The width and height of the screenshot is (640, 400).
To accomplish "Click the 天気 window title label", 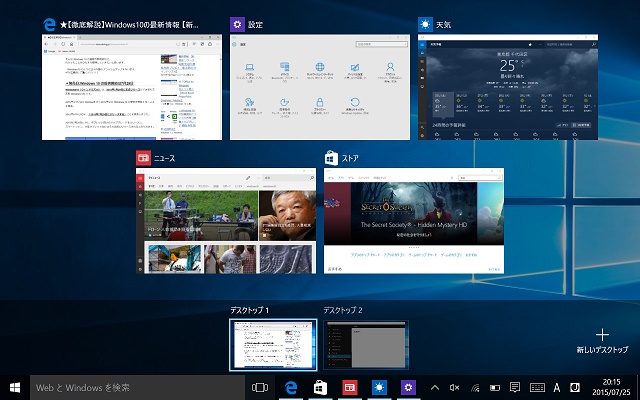I will pyautogui.click(x=443, y=25).
